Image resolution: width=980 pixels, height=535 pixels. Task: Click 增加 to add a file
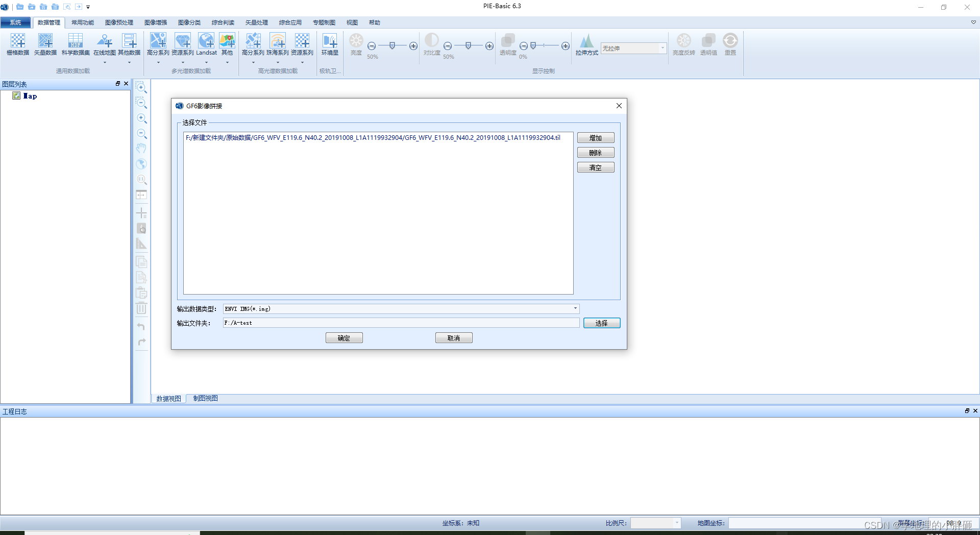coord(596,138)
